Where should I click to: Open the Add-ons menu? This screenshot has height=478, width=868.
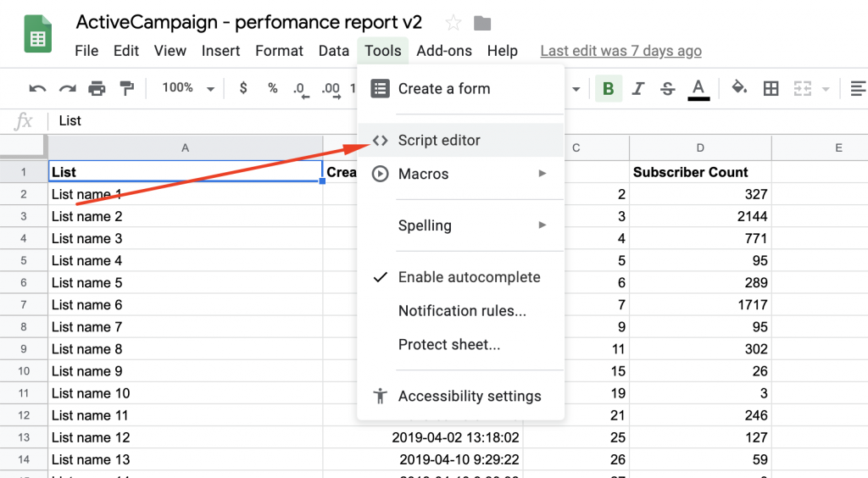tap(444, 51)
